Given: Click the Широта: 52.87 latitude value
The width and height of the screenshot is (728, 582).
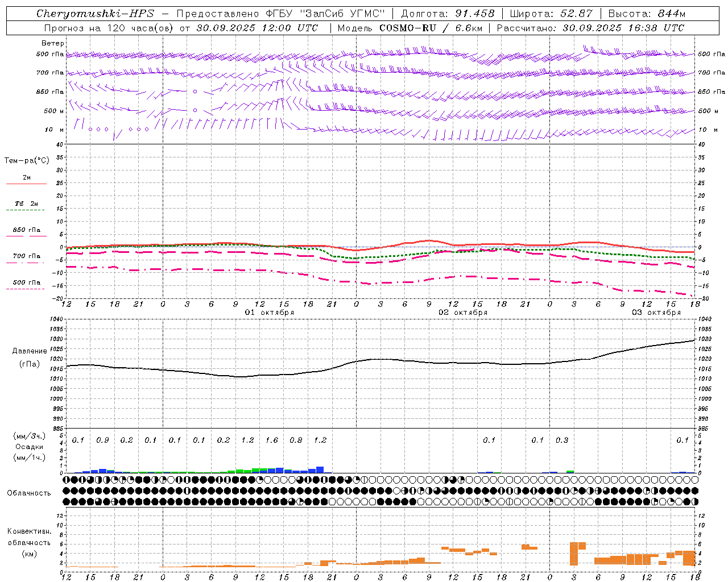Looking at the screenshot, I should pyautogui.click(x=552, y=14).
